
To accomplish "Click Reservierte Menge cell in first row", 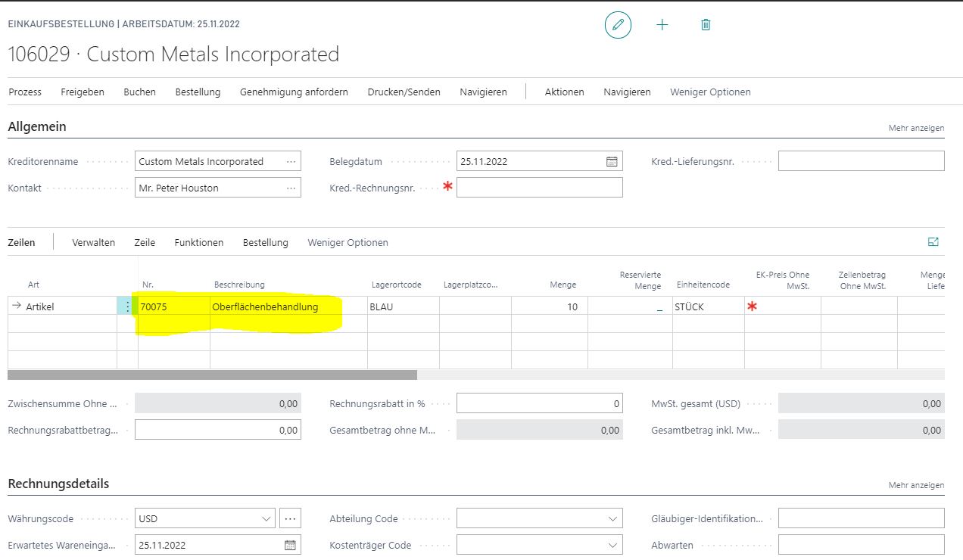I will coord(630,306).
